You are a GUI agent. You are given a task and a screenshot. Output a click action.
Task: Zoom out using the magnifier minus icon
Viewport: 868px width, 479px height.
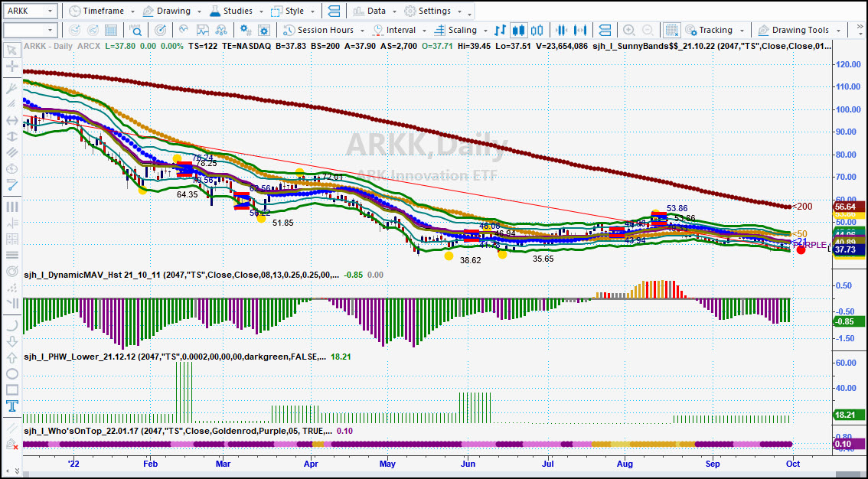pos(648,30)
